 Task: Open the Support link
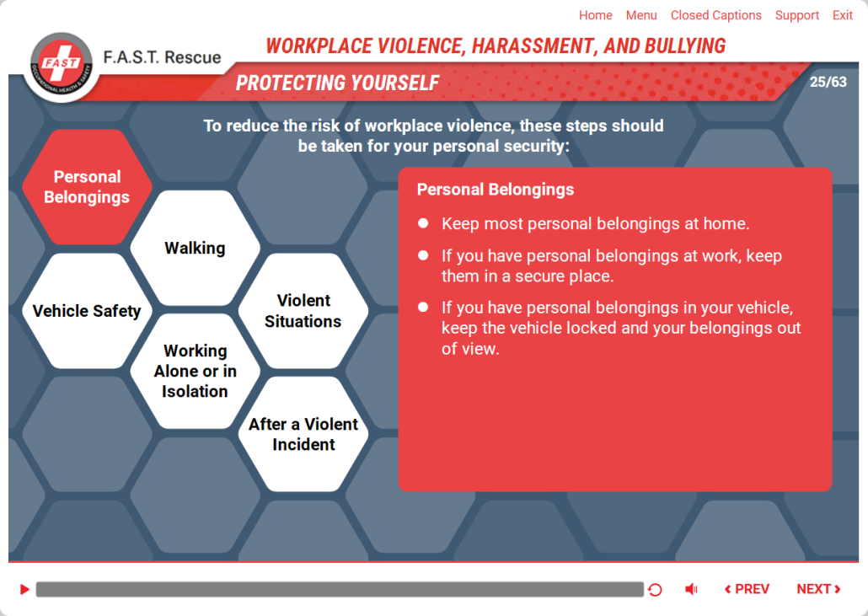(796, 15)
